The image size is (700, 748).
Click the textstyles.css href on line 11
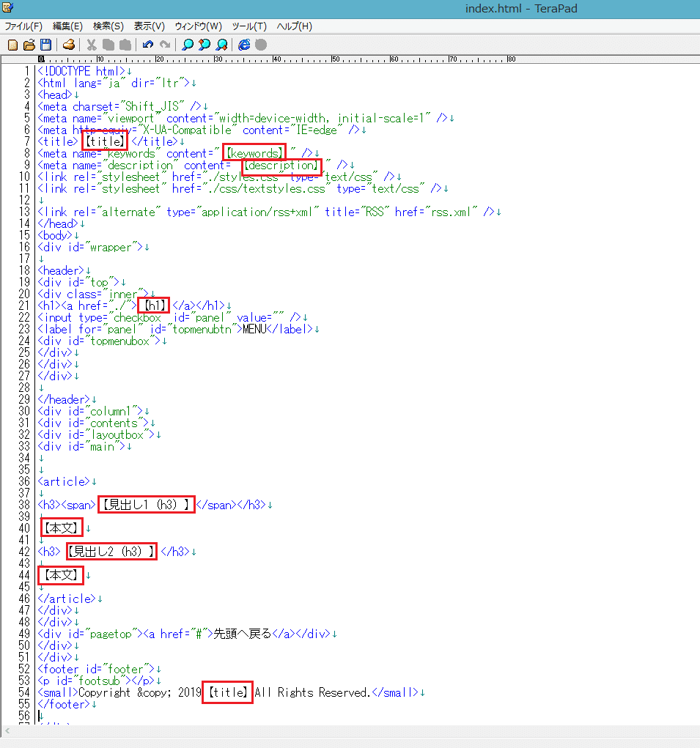(x=266, y=189)
